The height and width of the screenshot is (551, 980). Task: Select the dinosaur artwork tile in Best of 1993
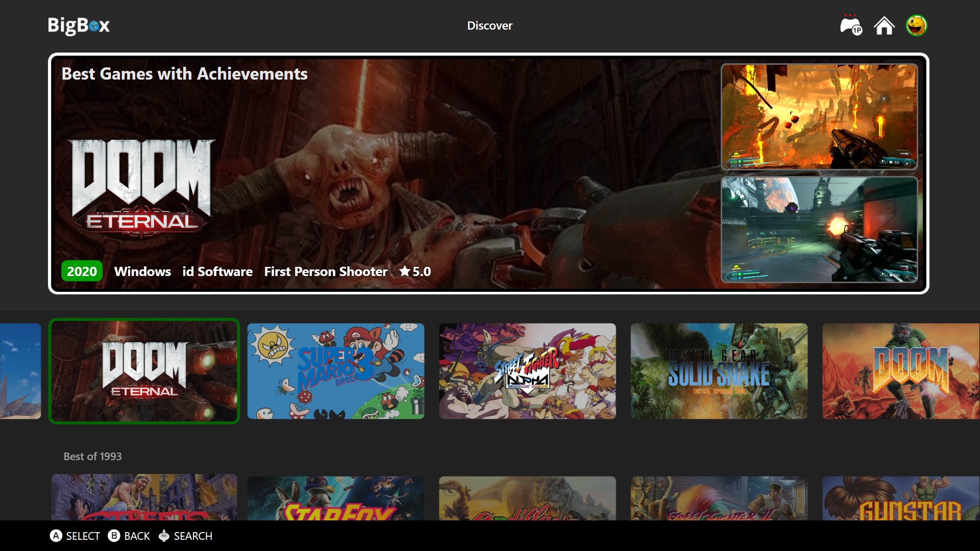pos(527,498)
